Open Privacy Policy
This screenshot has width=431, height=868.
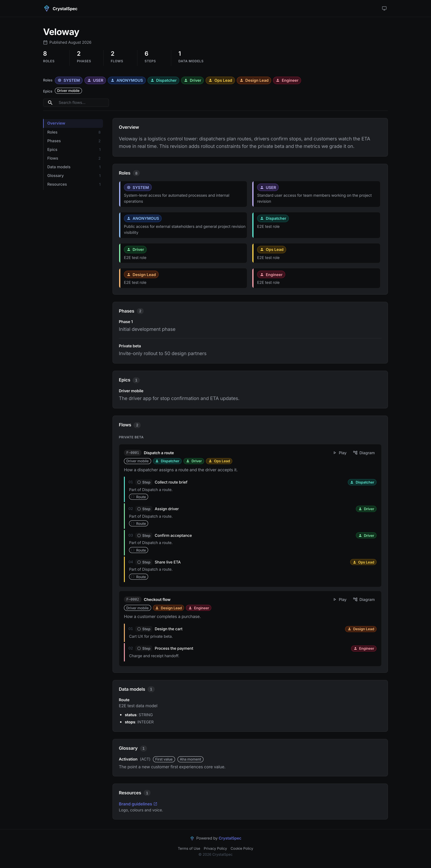(x=215, y=848)
